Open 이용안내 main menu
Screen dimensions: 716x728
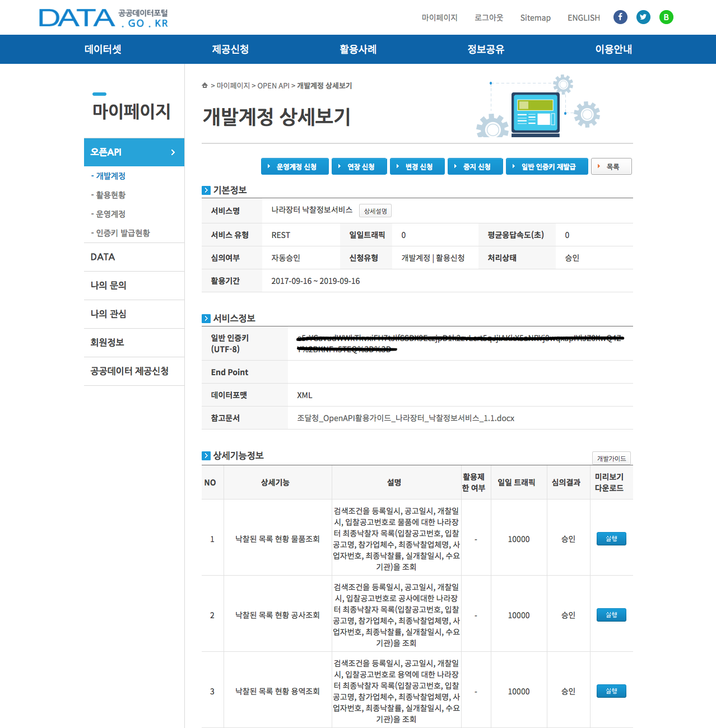tap(613, 49)
